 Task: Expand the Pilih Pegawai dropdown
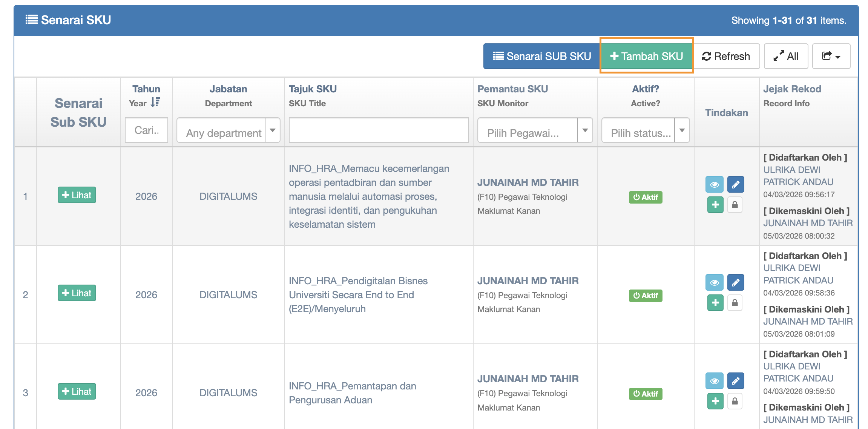pyautogui.click(x=534, y=130)
